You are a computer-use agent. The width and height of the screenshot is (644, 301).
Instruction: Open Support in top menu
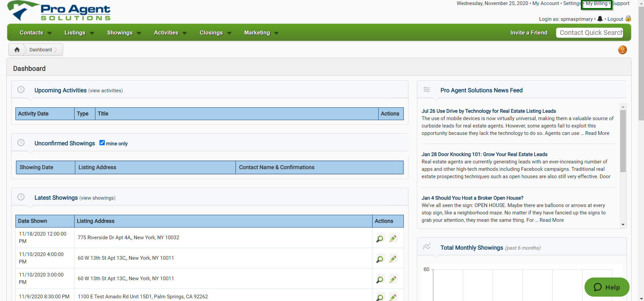point(620,3)
